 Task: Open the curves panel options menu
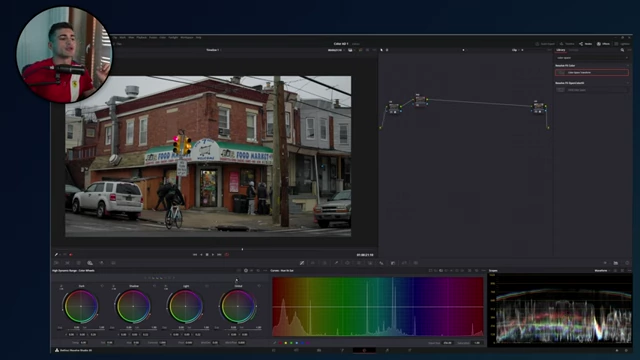click(x=483, y=270)
